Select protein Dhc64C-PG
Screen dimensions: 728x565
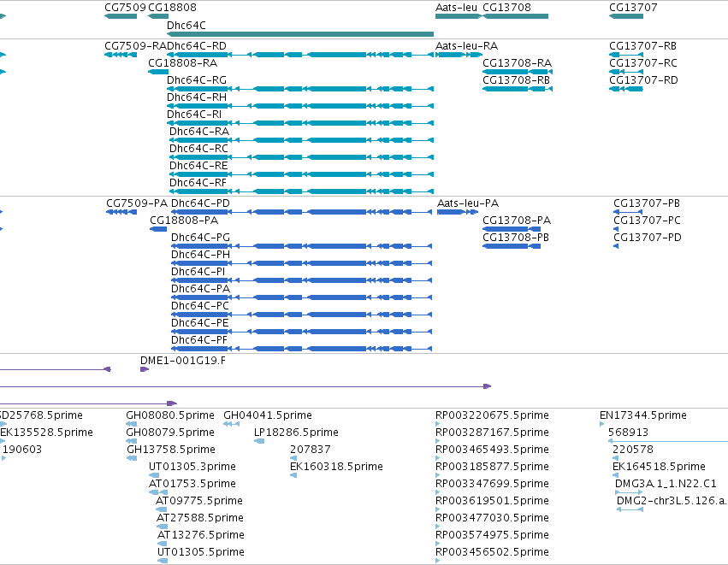coord(200,238)
